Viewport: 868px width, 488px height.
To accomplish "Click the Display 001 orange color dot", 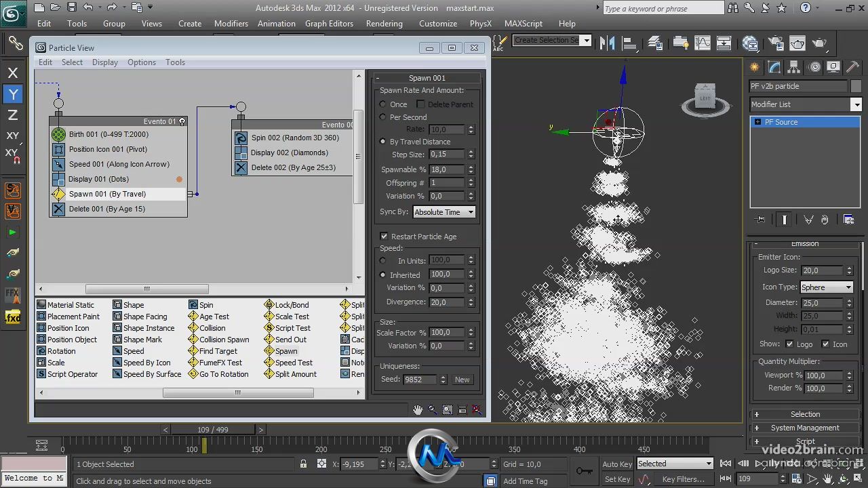I will 179,180.
